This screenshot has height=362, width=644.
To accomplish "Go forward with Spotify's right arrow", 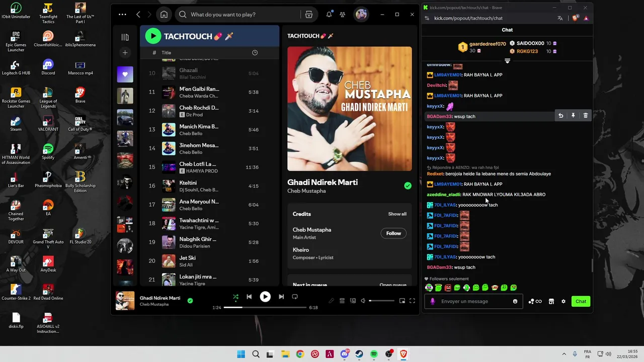I will pyautogui.click(x=149, y=15).
